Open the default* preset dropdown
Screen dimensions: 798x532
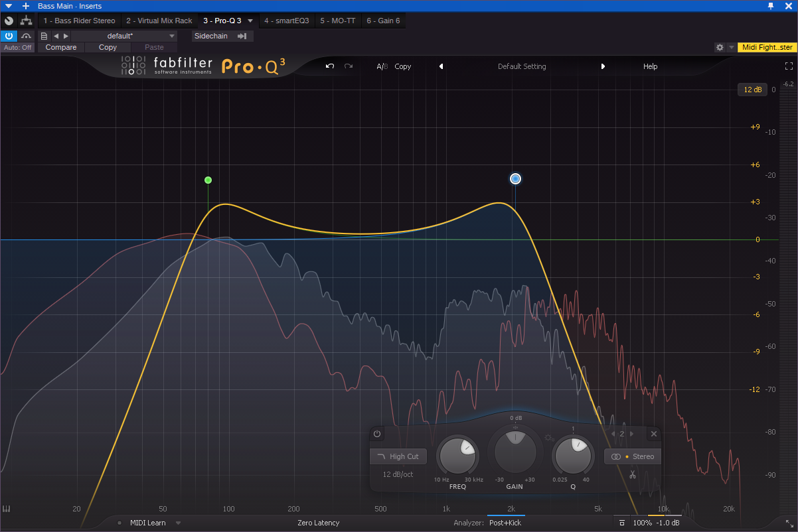pyautogui.click(x=124, y=36)
